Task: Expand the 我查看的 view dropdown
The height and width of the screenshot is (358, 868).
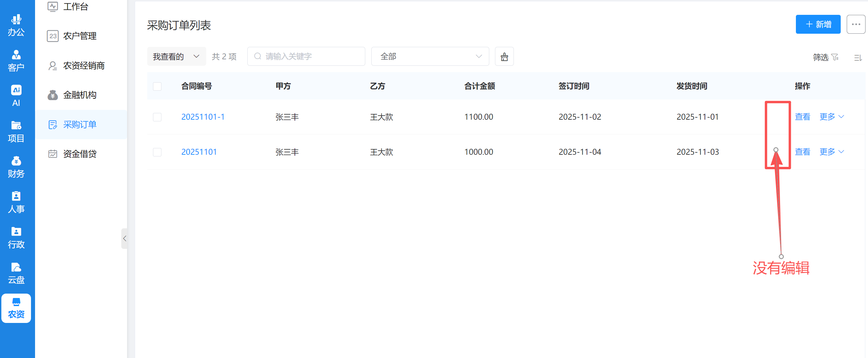Action: point(176,57)
